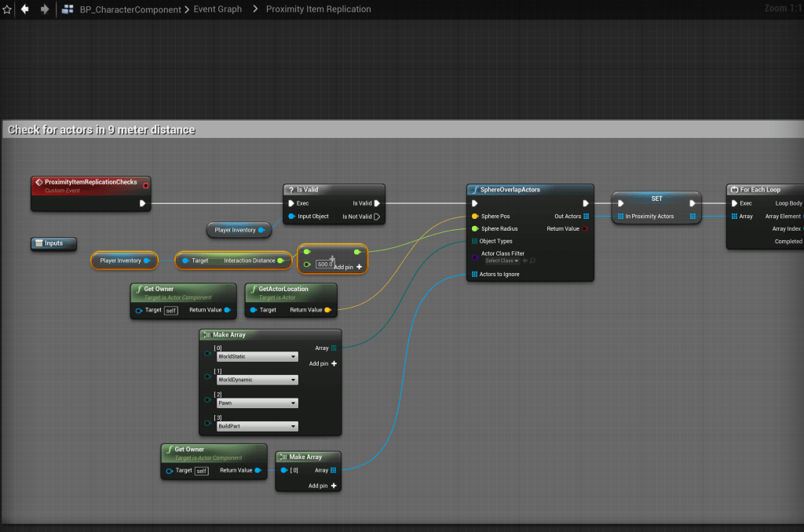
Task: Open the Pawn object type dropdown
Action: 256,403
